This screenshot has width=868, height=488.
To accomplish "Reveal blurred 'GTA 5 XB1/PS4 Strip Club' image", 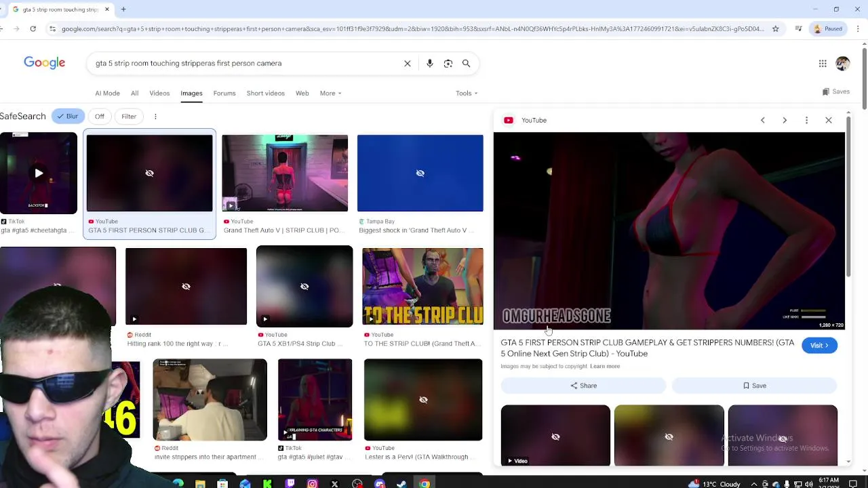I will (x=304, y=286).
